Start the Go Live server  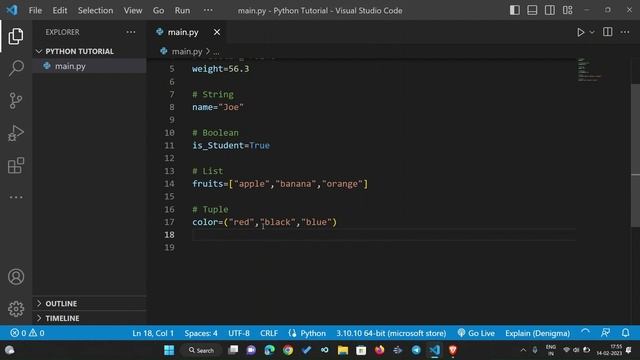pyautogui.click(x=476, y=333)
